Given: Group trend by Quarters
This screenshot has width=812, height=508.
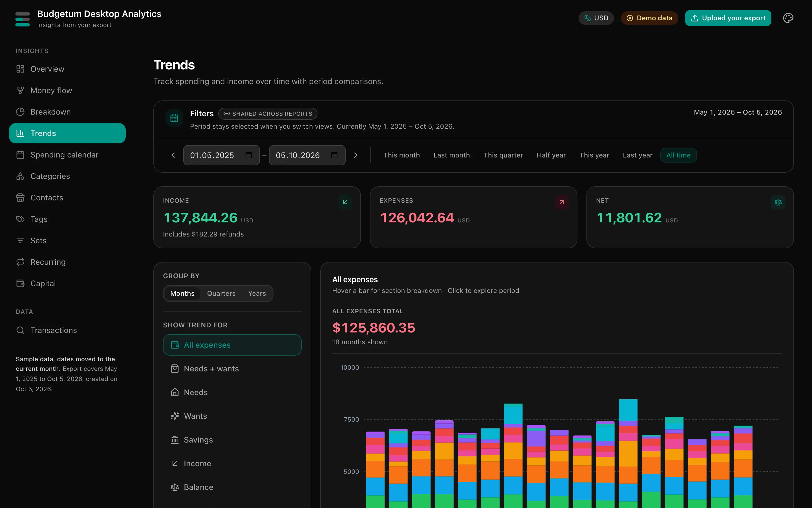Looking at the screenshot, I should (221, 293).
